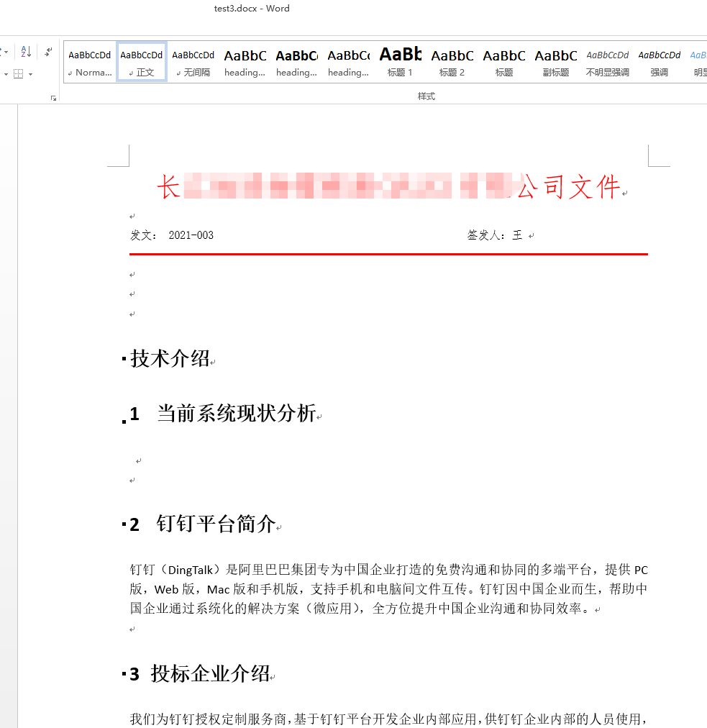Select the 不明显强调 subtle emphasis style
The image size is (707, 728).
click(x=606, y=62)
